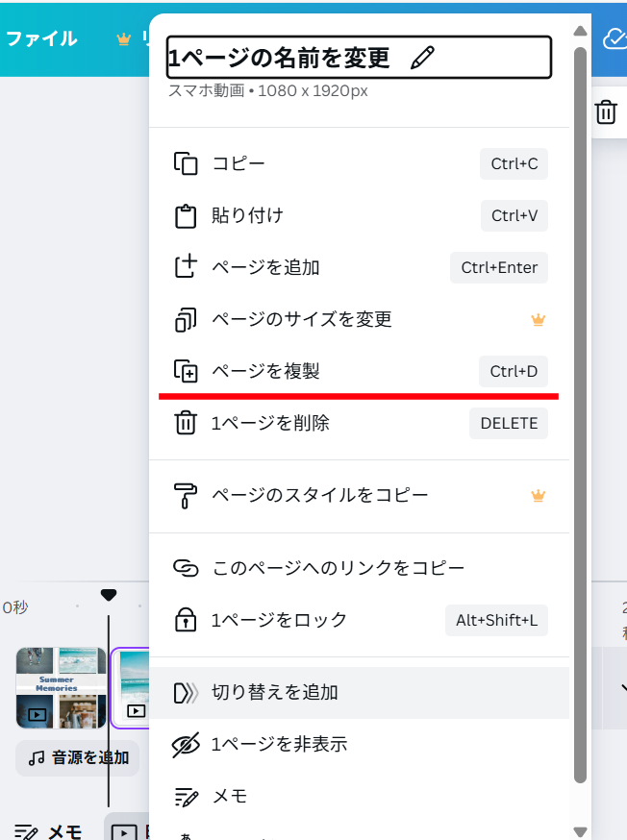Click the scroll-up arrow of the menu
This screenshot has height=840, width=627.
point(581,31)
